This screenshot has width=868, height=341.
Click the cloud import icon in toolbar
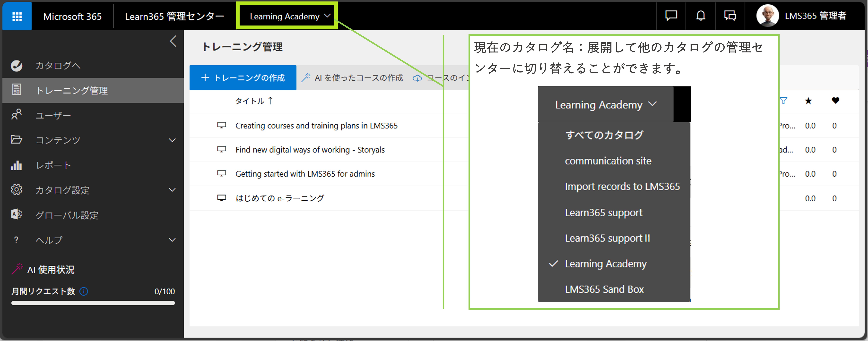click(x=417, y=78)
